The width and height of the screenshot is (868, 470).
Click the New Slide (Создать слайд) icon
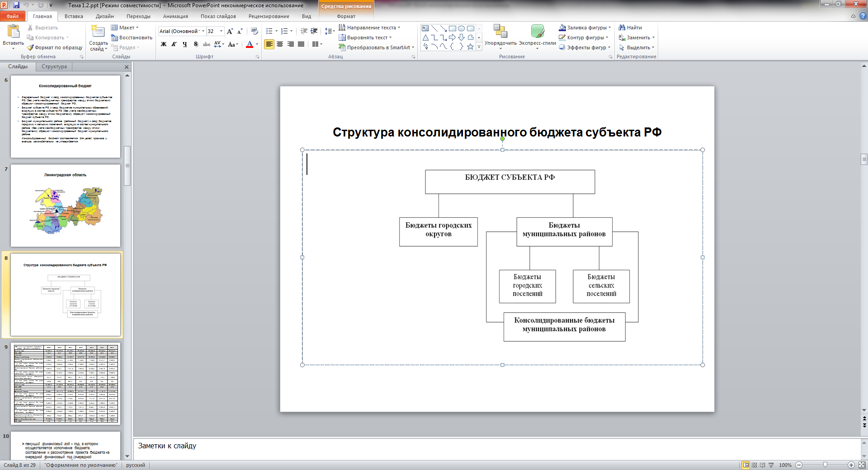click(x=98, y=31)
